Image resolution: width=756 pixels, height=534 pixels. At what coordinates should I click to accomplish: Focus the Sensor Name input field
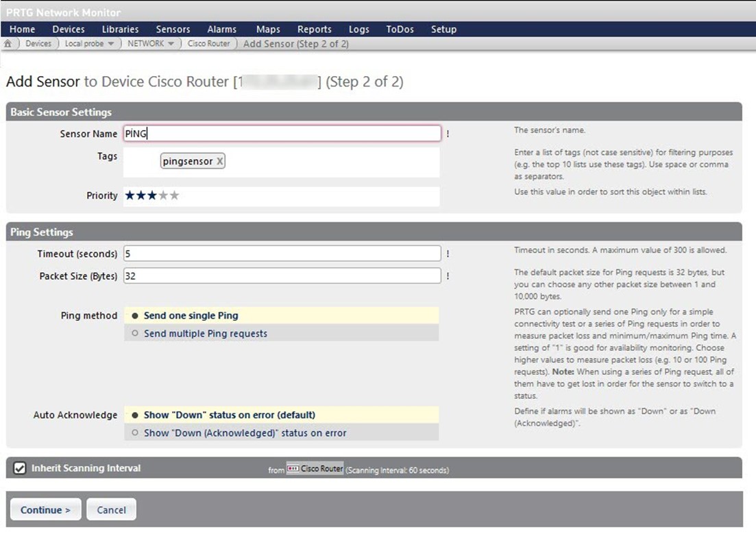[x=282, y=134]
